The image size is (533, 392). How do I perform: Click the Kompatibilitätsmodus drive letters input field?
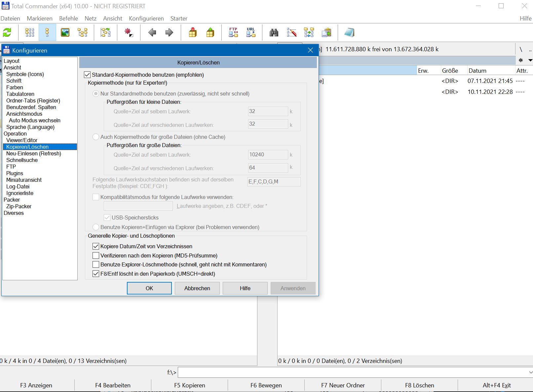[138, 206]
